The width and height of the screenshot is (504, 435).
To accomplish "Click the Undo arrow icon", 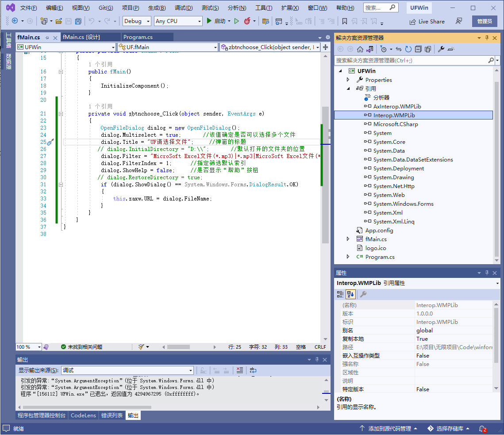I will tap(92, 21).
